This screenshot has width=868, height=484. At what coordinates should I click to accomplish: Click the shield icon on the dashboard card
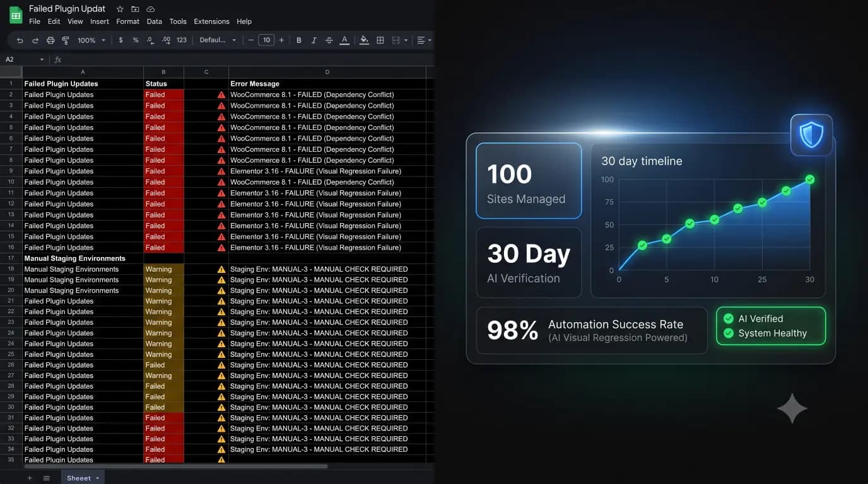point(811,135)
